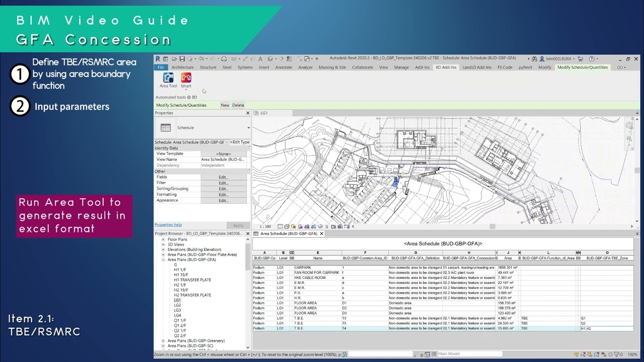The image size is (644, 362).
Task: Close the Area Schedule view tab
Action: tap(321, 234)
